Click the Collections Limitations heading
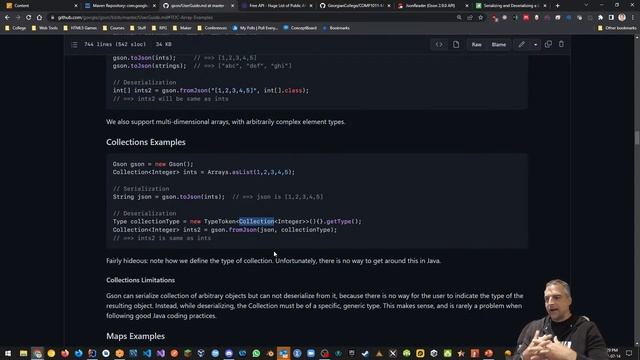 [x=140, y=280]
